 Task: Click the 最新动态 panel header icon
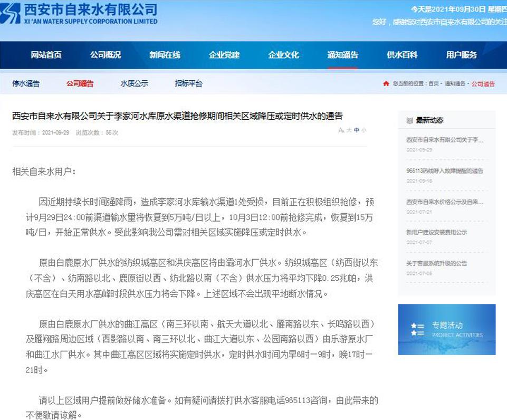tap(409, 120)
